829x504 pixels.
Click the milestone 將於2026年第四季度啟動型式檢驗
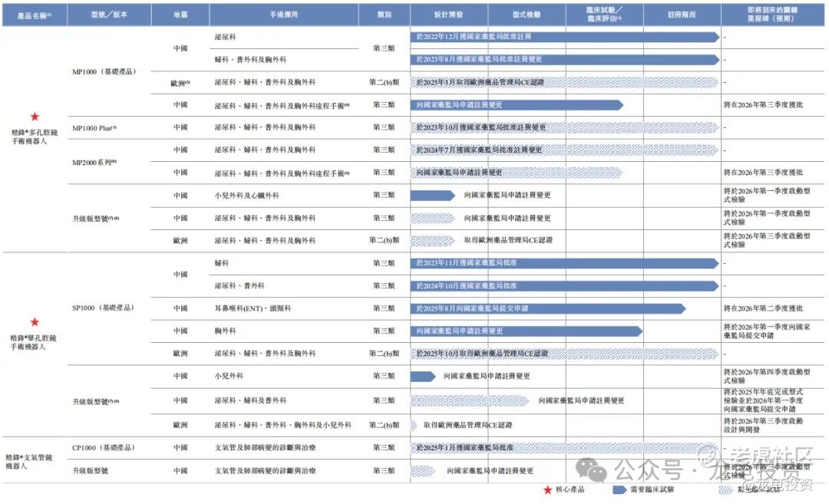click(x=767, y=376)
